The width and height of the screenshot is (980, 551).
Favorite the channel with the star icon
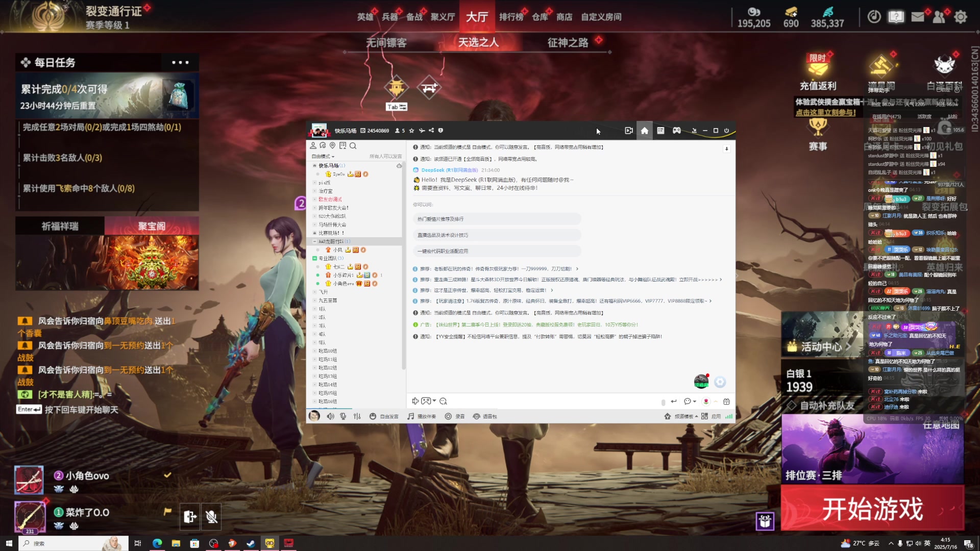411,131
